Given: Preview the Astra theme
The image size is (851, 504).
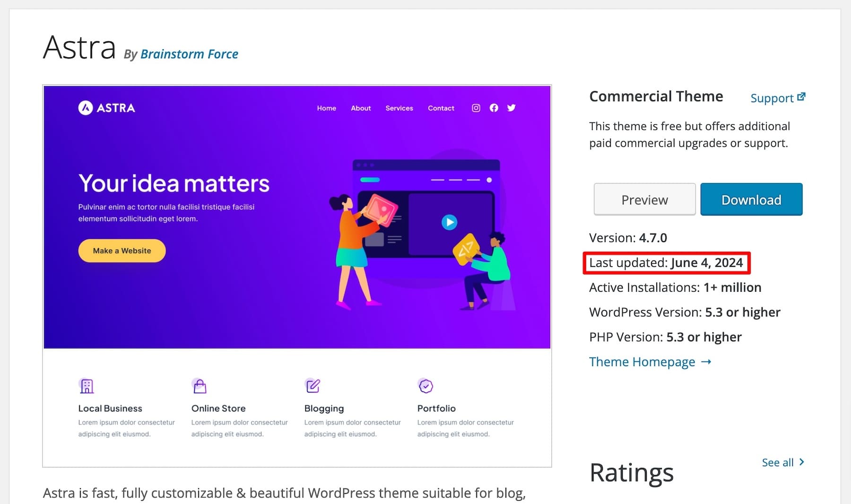Looking at the screenshot, I should point(644,199).
